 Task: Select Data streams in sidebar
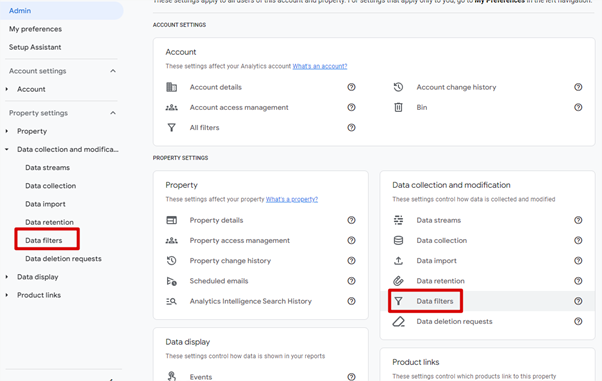click(48, 168)
